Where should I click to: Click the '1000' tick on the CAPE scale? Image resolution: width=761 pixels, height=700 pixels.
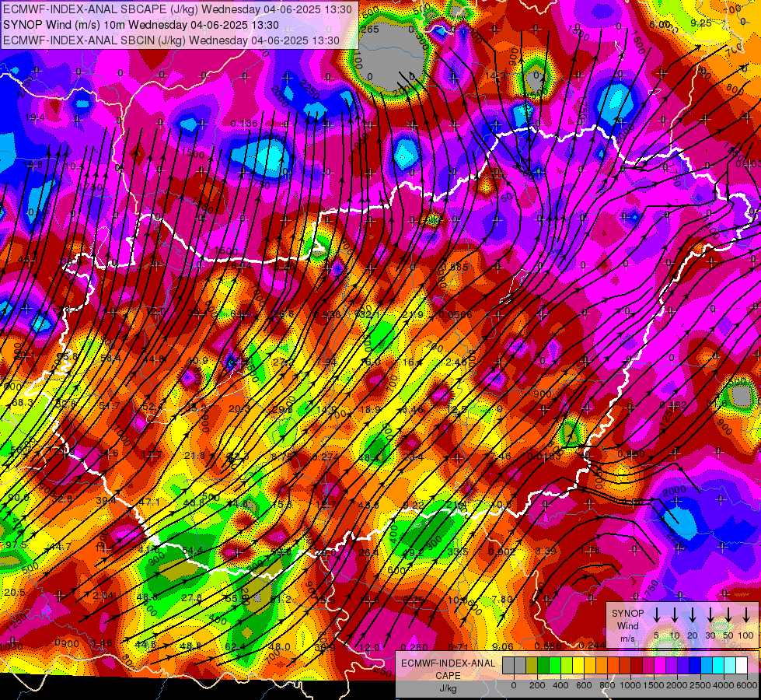[x=630, y=685]
